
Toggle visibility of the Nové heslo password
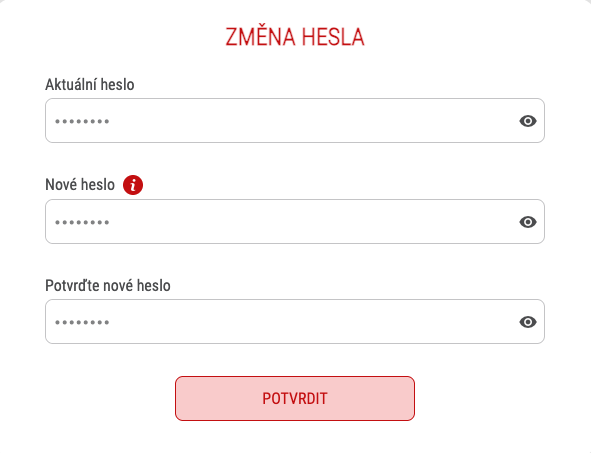[528, 222]
